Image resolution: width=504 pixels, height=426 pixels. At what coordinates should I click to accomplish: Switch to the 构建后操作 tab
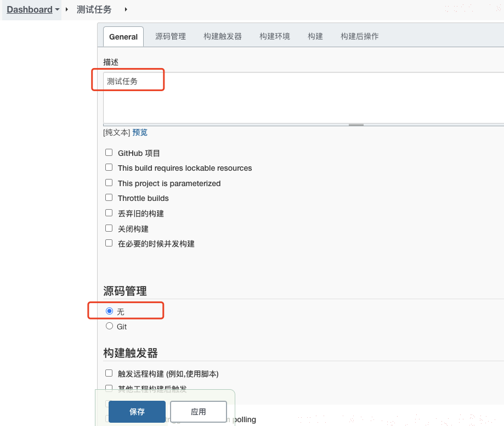359,36
